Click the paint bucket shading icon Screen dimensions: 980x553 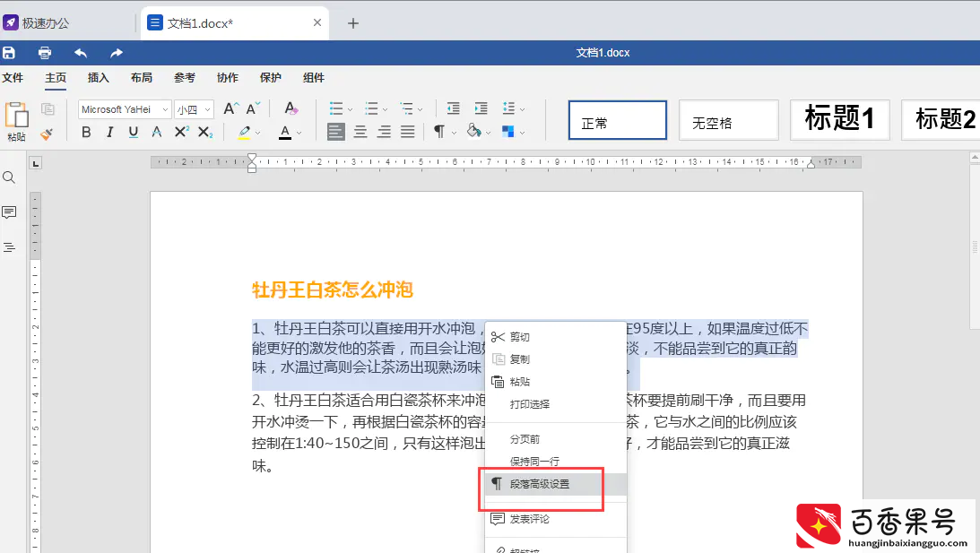coord(473,131)
